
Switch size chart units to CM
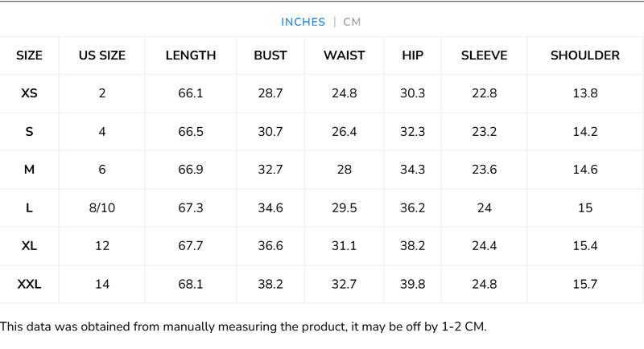(352, 22)
